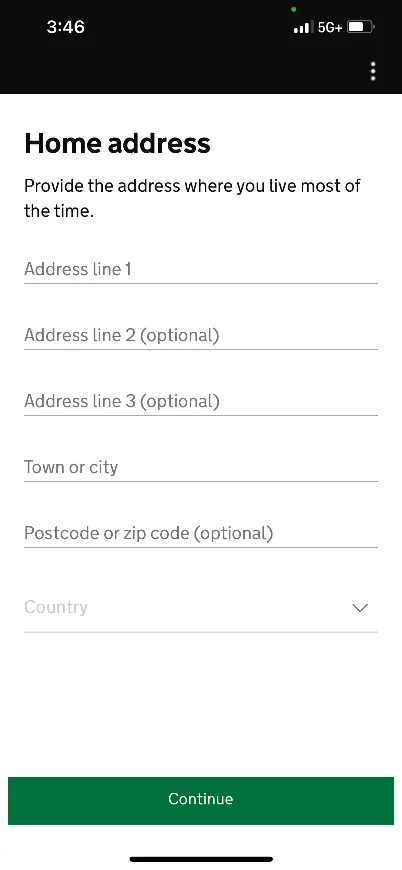Image resolution: width=402 pixels, height=870 pixels.
Task: Tap the green privacy indicator dot
Action: click(x=293, y=9)
